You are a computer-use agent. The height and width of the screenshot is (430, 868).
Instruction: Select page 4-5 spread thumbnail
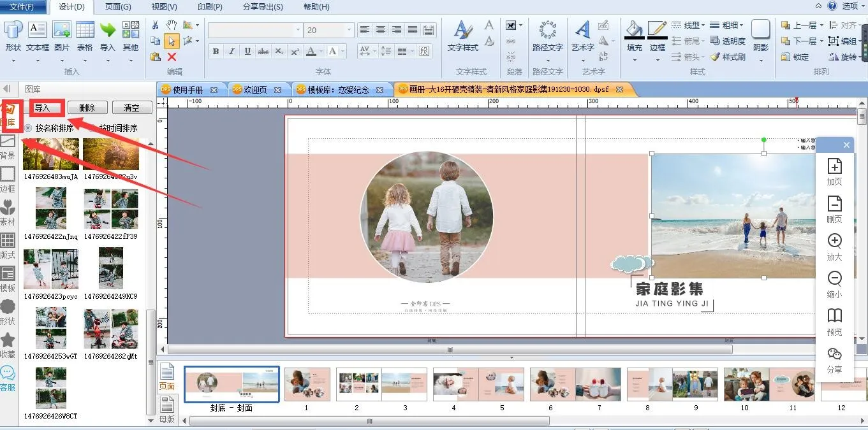click(478, 384)
